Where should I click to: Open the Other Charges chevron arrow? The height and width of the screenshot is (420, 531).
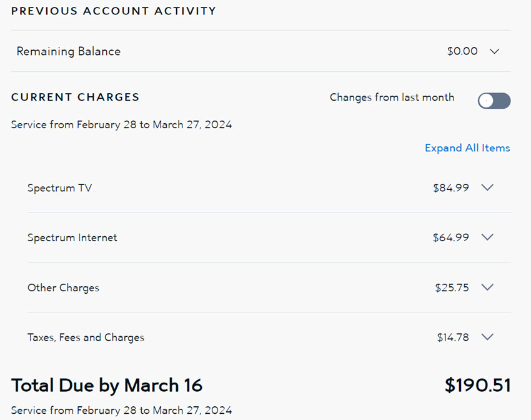488,287
